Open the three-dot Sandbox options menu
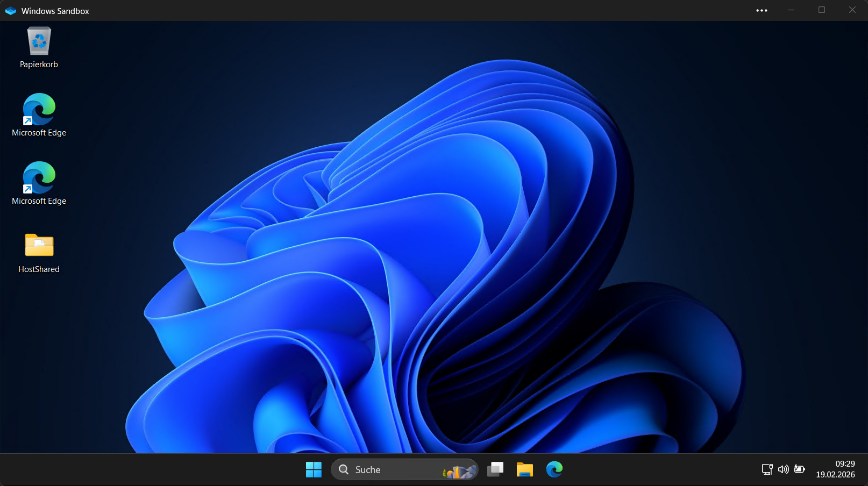Viewport: 868px width, 486px height. (x=762, y=11)
